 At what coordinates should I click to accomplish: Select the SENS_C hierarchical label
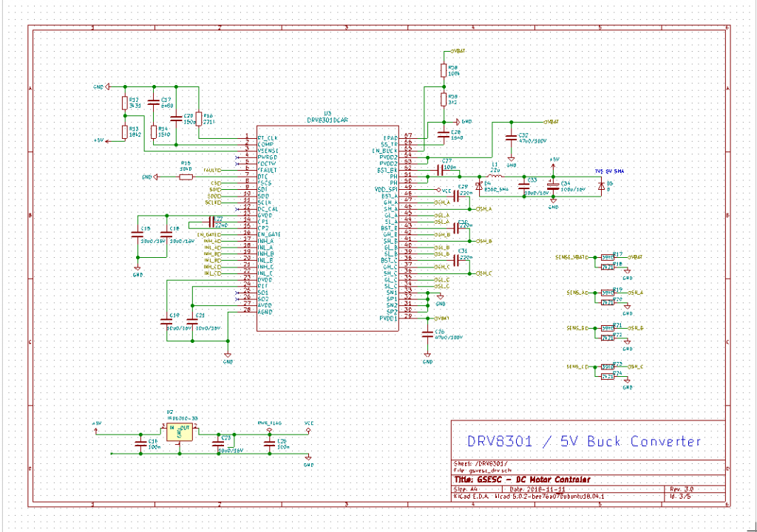[578, 367]
